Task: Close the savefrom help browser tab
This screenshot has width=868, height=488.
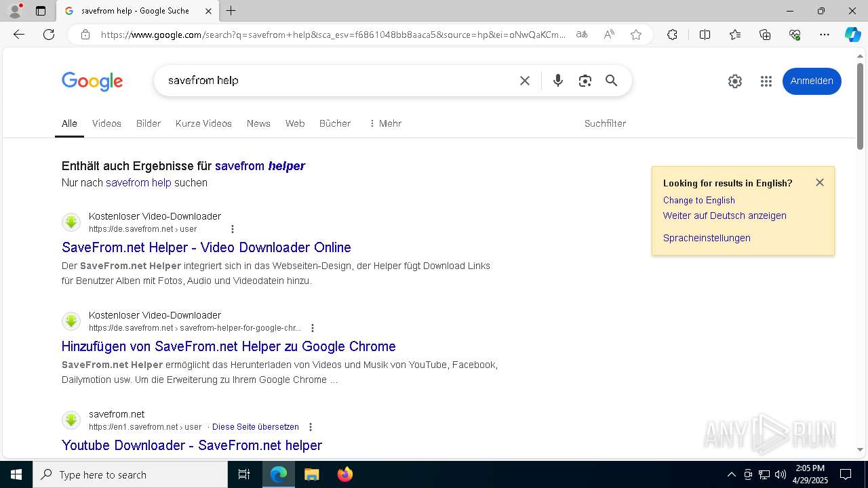Action: (x=208, y=11)
